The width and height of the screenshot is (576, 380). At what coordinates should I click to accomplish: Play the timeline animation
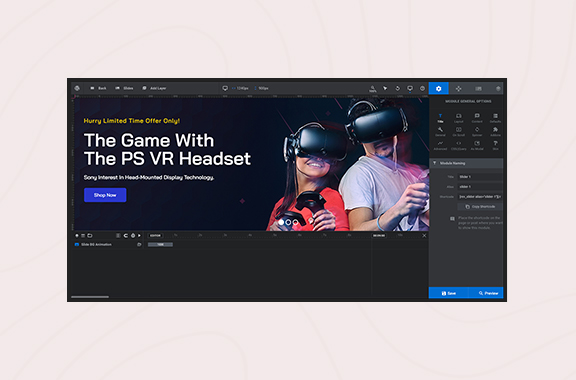tap(139, 236)
